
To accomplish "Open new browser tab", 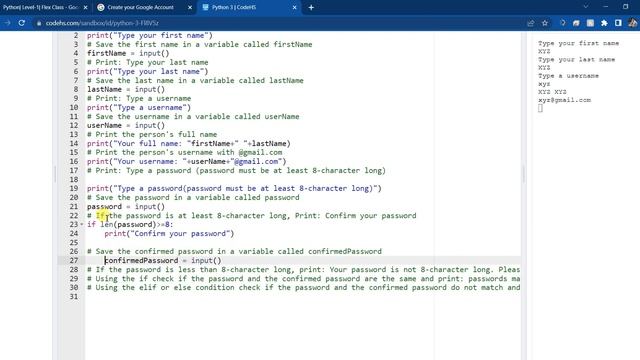I will click(x=311, y=7).
